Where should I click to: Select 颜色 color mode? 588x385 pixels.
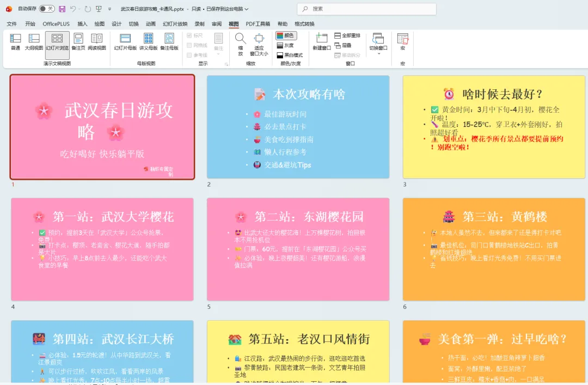pyautogui.click(x=286, y=35)
